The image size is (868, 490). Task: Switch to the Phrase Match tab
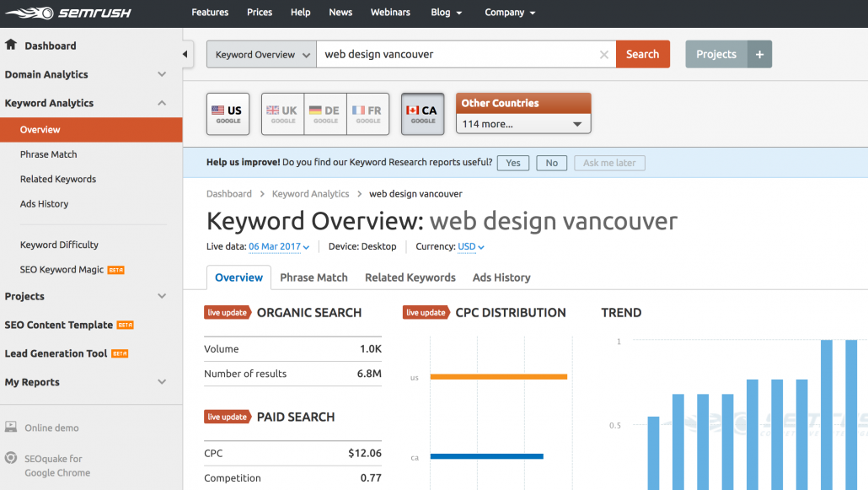coord(313,277)
